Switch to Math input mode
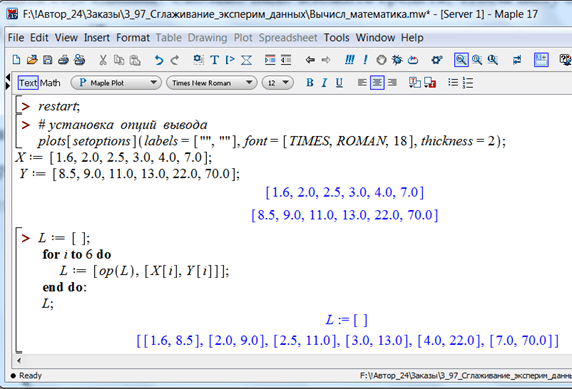The height and width of the screenshot is (389, 572). [50, 83]
